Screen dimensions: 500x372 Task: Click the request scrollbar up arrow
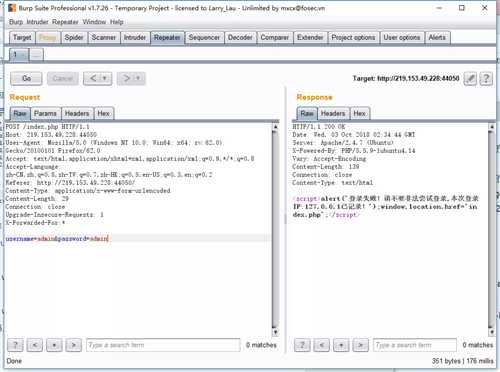275,127
